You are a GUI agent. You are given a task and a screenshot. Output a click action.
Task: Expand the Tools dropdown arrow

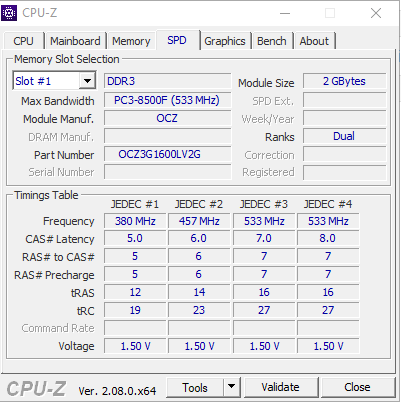(x=231, y=387)
